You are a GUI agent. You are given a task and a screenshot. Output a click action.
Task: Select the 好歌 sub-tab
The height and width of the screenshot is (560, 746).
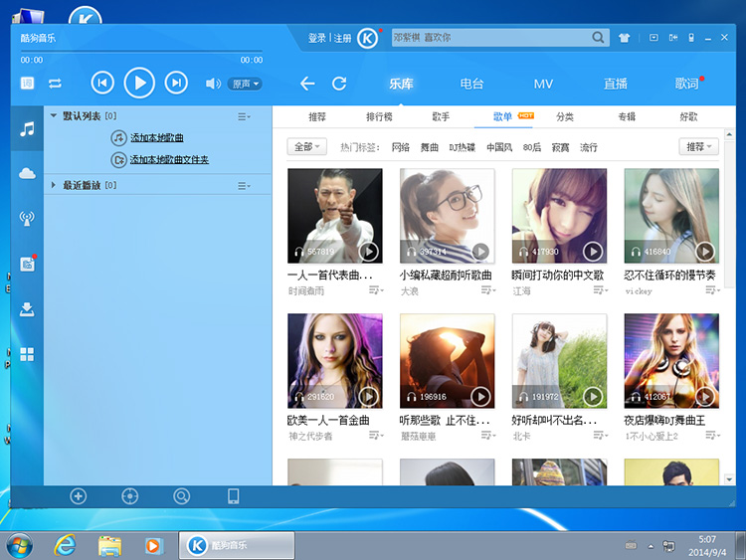688,116
